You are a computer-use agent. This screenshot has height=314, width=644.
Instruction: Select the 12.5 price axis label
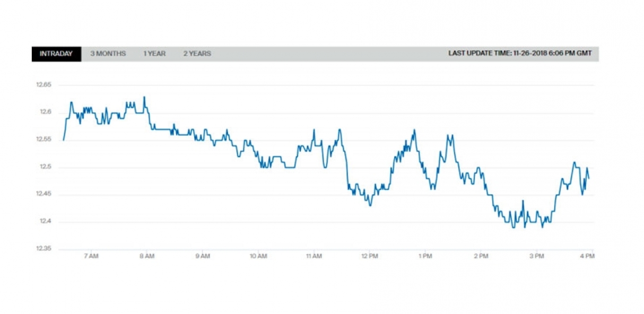pos(45,167)
